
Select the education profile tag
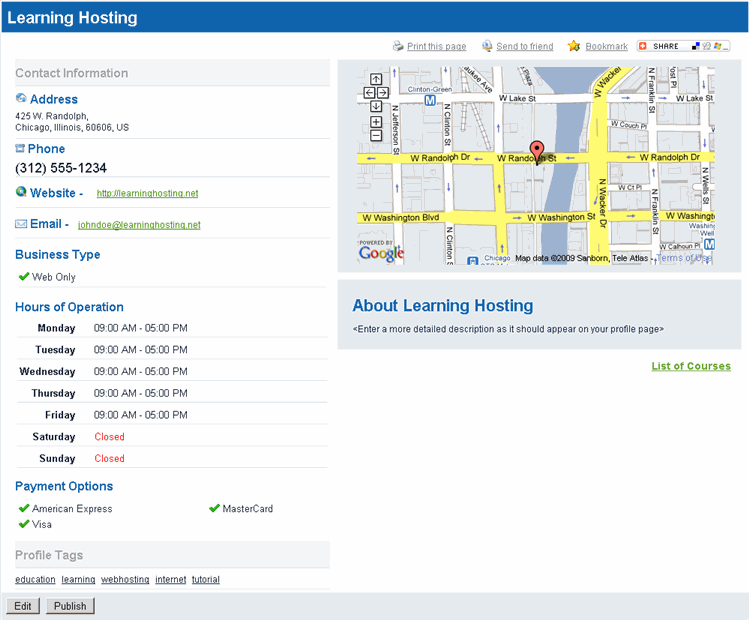(x=35, y=580)
